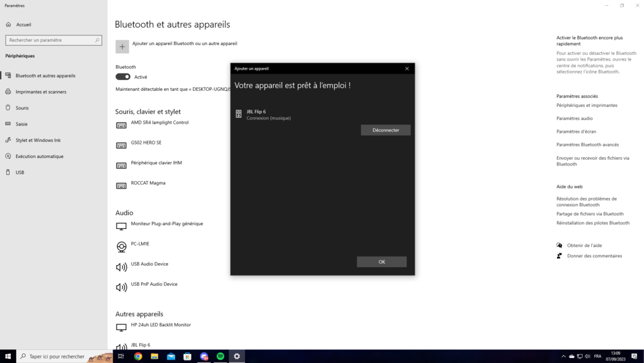Click the JBL Flip 6 speaker icon in dialog
644x363 pixels.
tap(238, 114)
